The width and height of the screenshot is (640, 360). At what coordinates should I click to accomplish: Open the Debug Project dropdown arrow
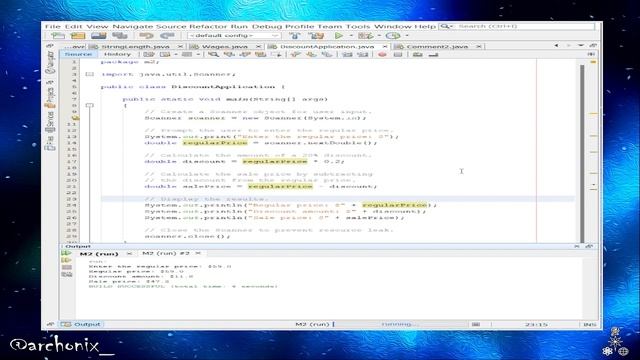[379, 36]
